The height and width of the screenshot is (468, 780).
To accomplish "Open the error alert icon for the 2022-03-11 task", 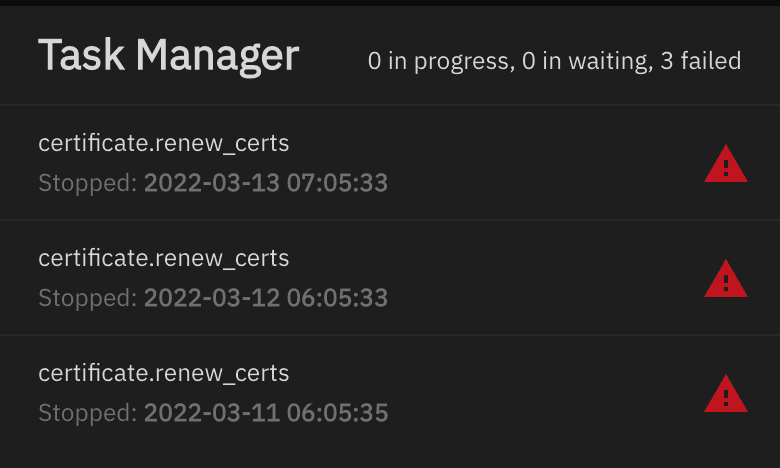I will pos(725,395).
